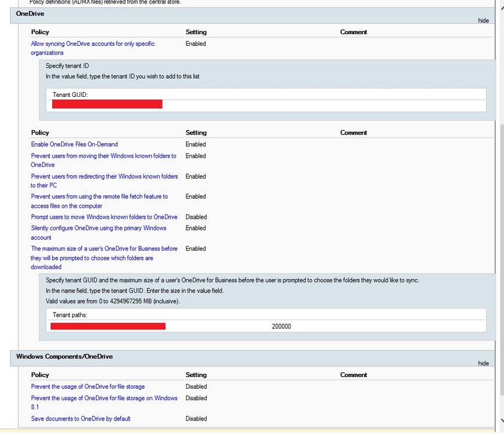Image resolution: width=504 pixels, height=435 pixels.
Task: Click the Comment column header in first OneDrive table
Action: 354,32
